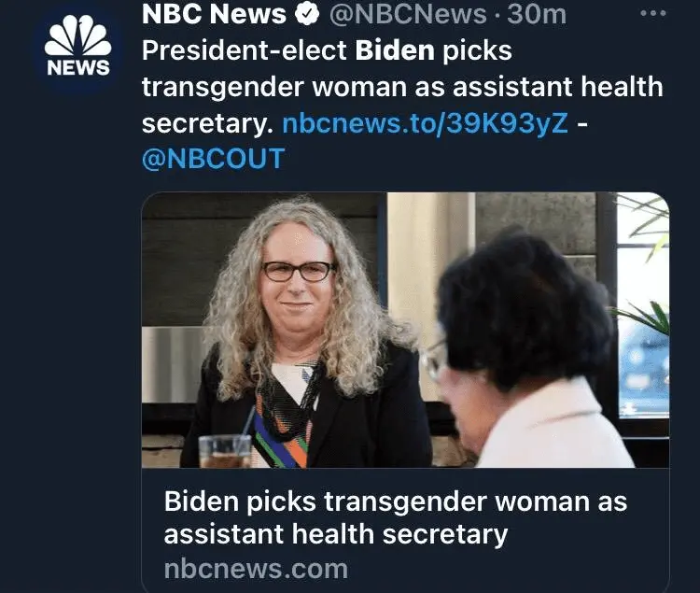Click the drink glass in preview photo

(x=225, y=451)
